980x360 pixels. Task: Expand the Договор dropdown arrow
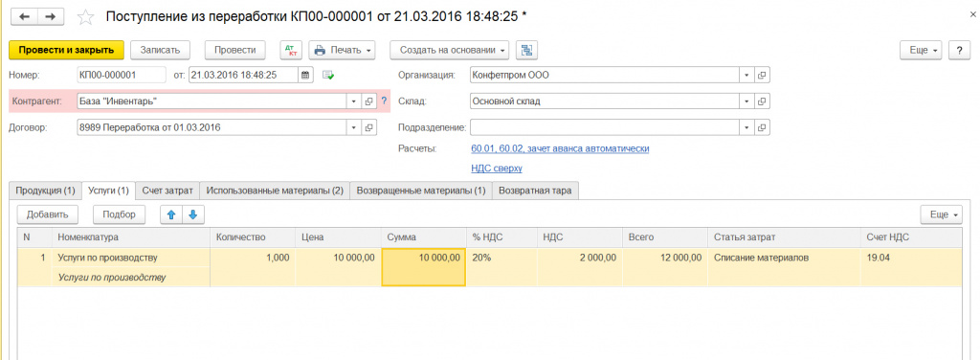point(354,127)
